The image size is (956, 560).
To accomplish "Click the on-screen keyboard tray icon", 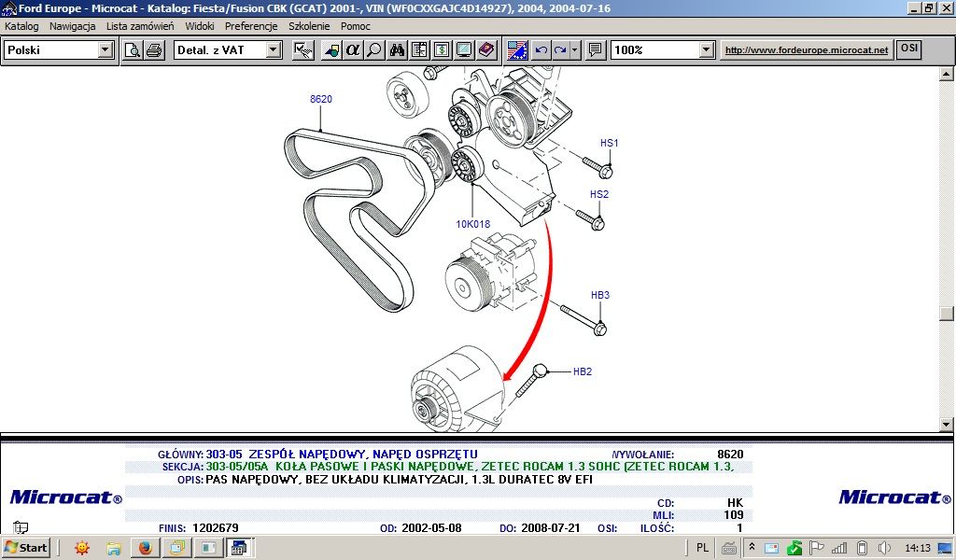I will [x=728, y=548].
